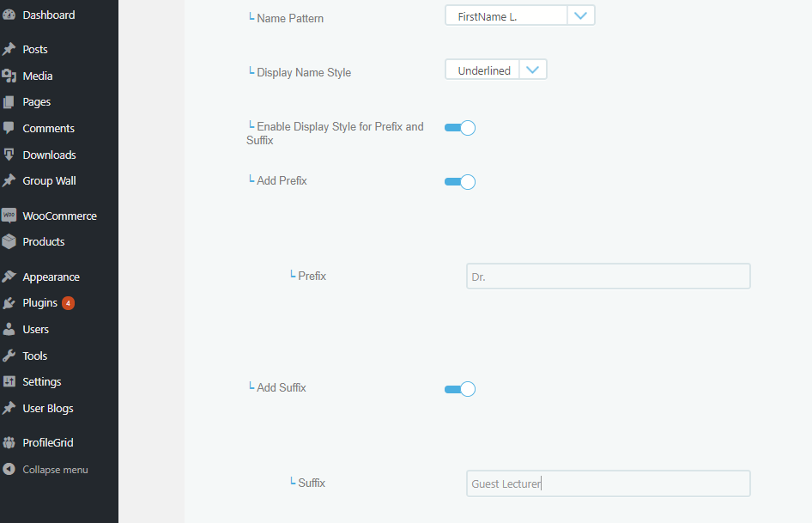Collapse the admin sidebar menu
Image resolution: width=812 pixels, height=523 pixels.
(54, 469)
